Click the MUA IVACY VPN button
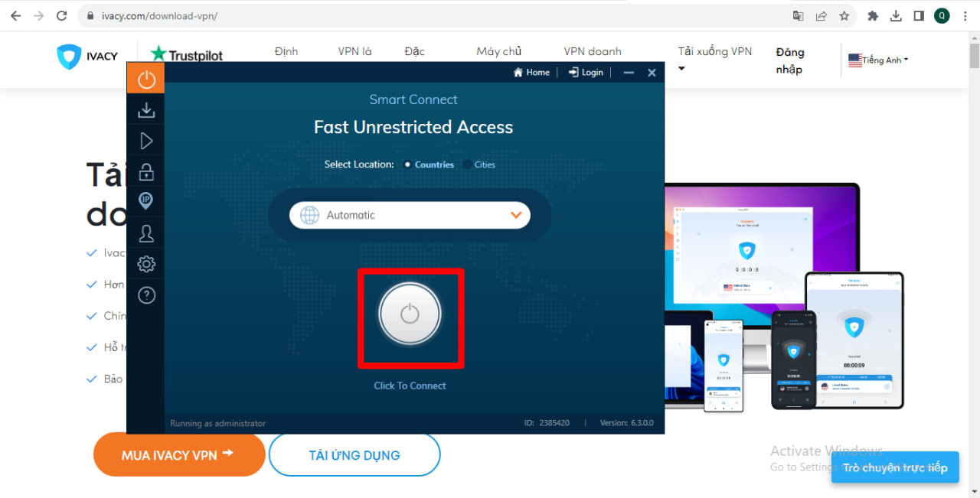The width and height of the screenshot is (980, 498). (x=179, y=454)
